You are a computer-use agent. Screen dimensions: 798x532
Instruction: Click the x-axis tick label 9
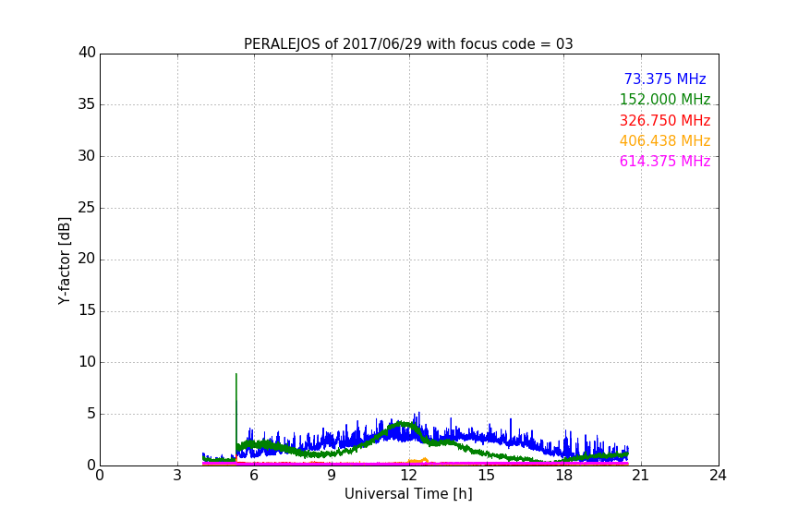(332, 476)
